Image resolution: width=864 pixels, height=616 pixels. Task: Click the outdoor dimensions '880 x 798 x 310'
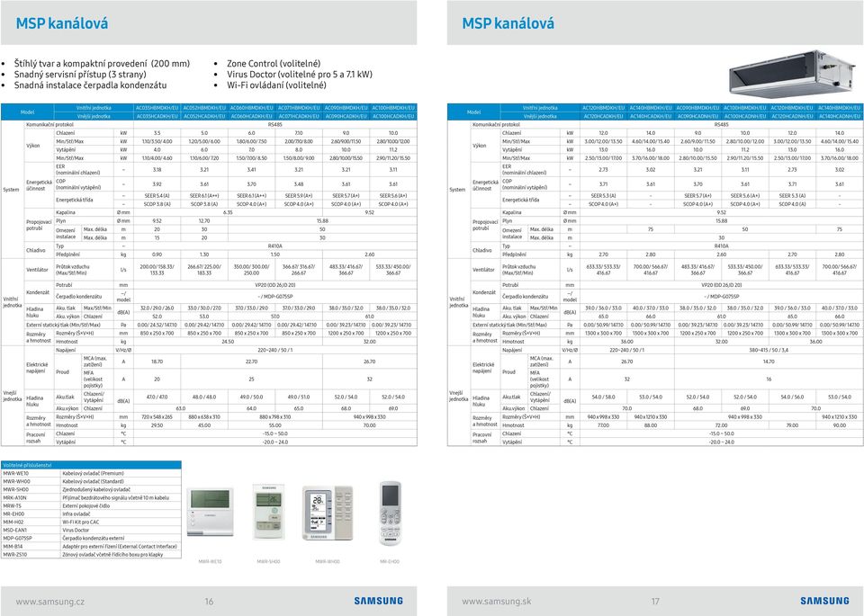pyautogui.click(x=275, y=416)
